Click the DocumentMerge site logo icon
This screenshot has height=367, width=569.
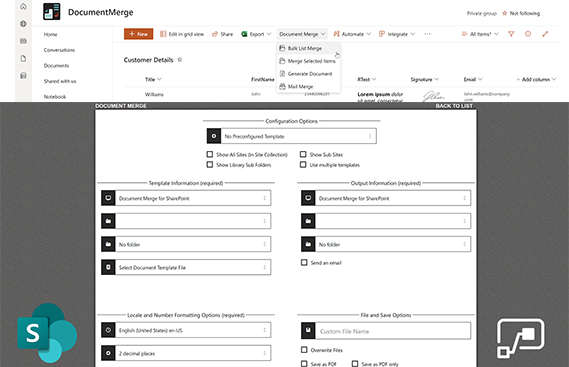[52, 12]
